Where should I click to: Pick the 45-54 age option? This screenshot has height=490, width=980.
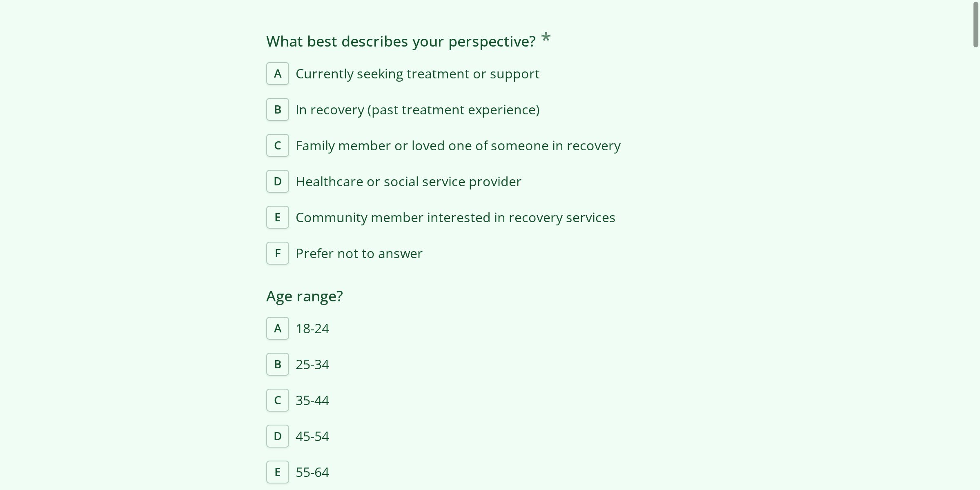coord(312,436)
